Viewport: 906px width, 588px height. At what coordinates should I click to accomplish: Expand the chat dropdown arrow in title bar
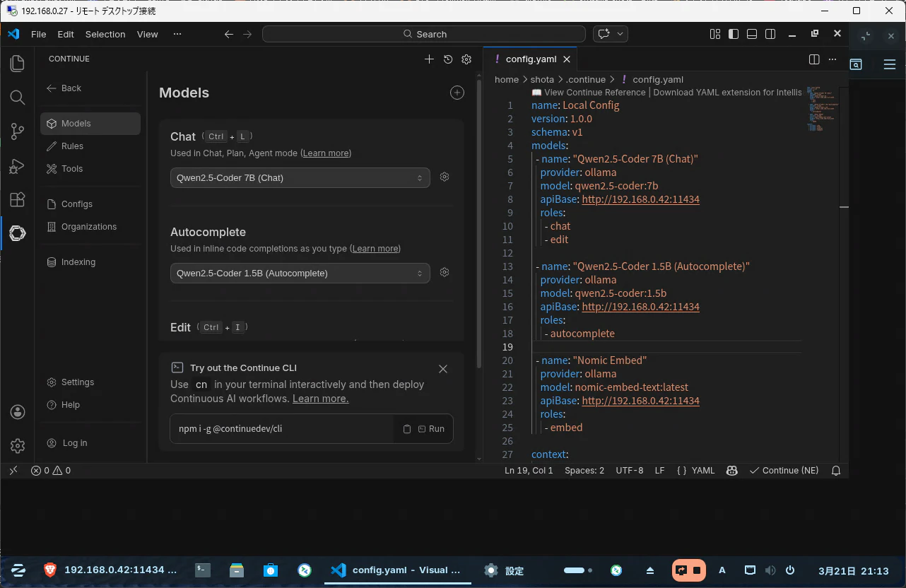[x=620, y=34]
